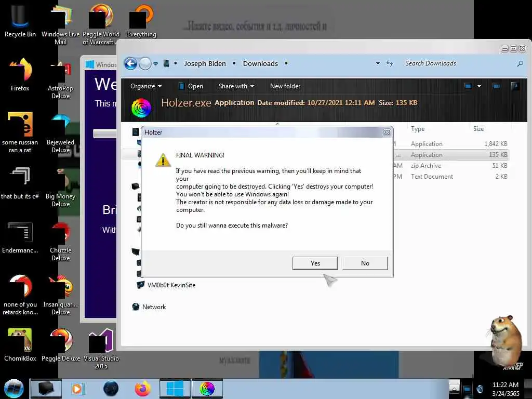532x399 pixels.
Task: Sort by Size column header
Action: point(478,129)
